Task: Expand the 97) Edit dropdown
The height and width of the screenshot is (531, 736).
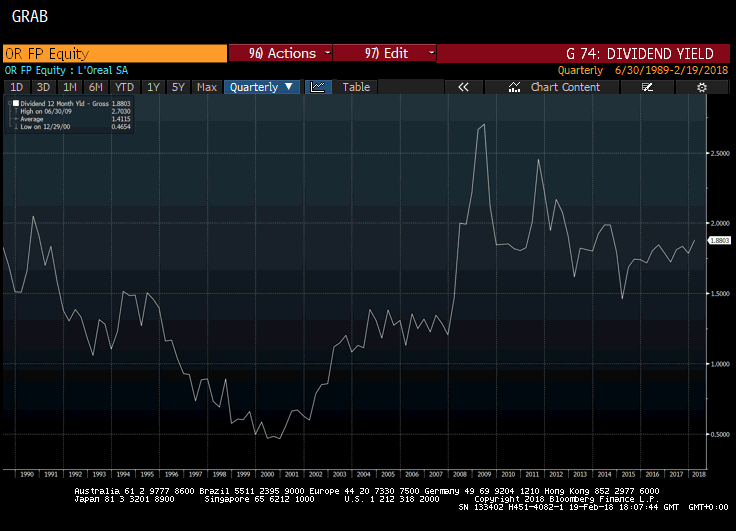Action: (x=384, y=53)
